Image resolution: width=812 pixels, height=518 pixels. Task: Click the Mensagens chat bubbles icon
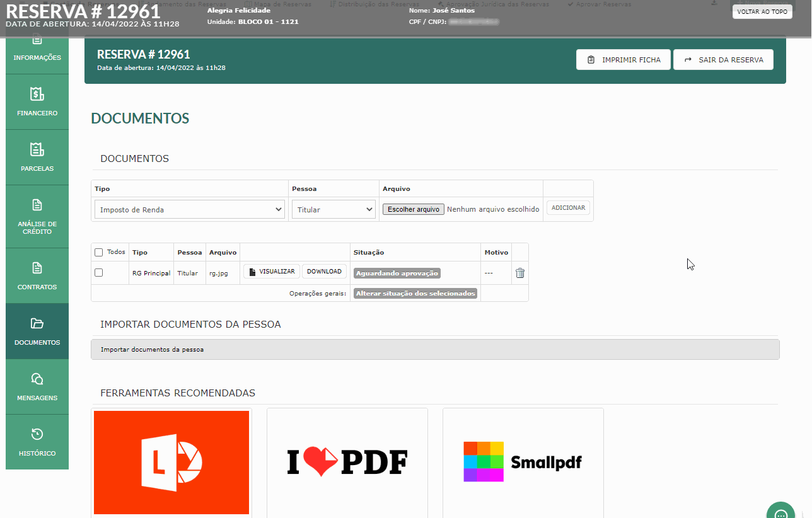click(37, 379)
